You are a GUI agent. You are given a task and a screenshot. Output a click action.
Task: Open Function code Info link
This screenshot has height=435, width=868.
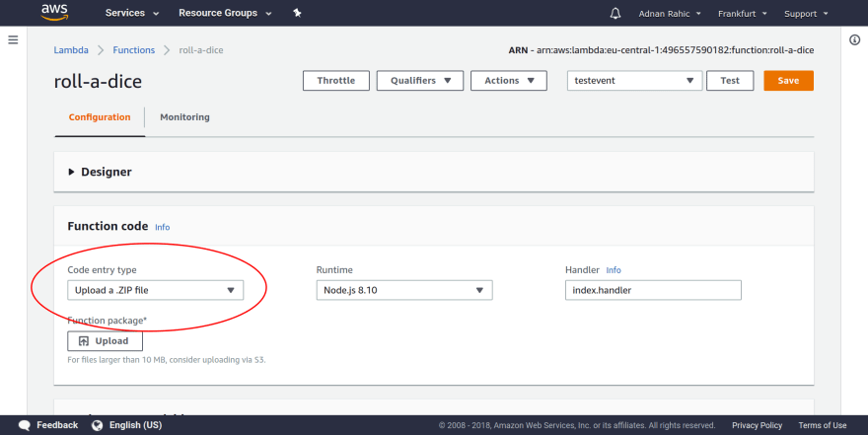tap(162, 227)
